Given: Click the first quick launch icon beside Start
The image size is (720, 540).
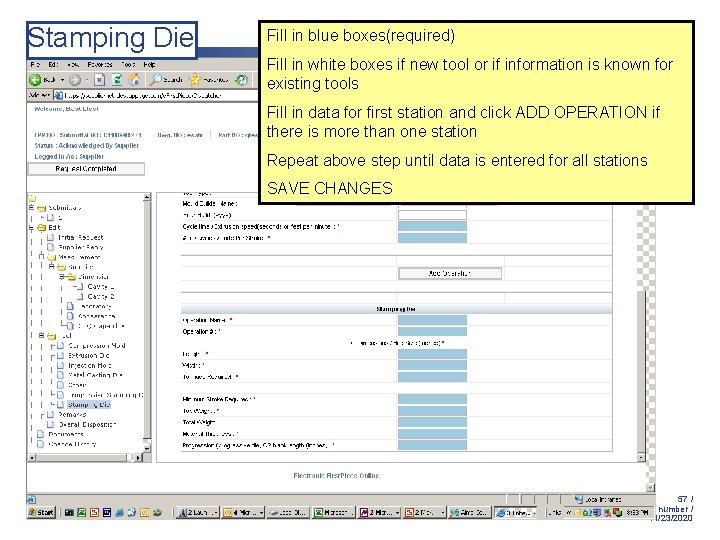Looking at the screenshot, I should pos(69,512).
